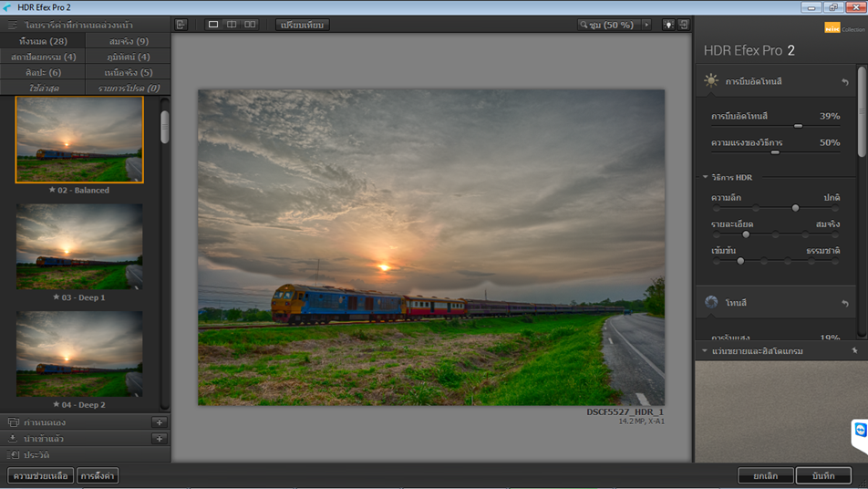
Task: Click the HDR Efex Pro title bar icon
Action: [7, 7]
